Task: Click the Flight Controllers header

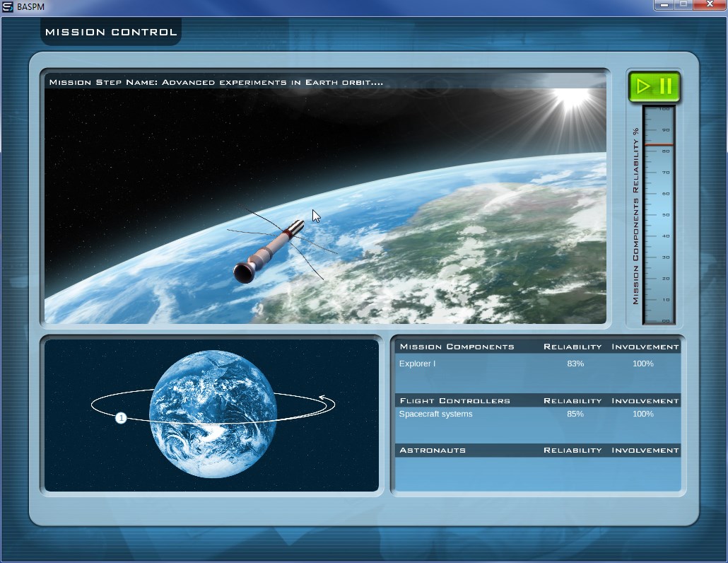Action: pos(454,400)
